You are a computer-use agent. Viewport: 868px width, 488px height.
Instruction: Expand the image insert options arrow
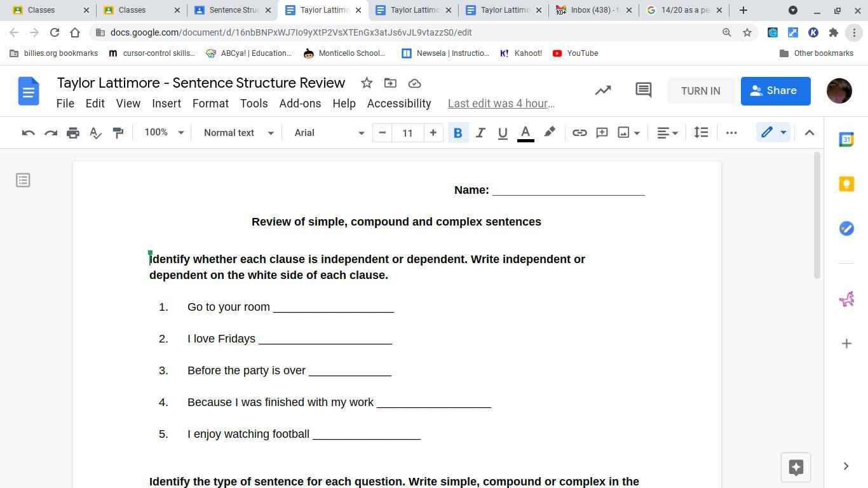(x=637, y=133)
